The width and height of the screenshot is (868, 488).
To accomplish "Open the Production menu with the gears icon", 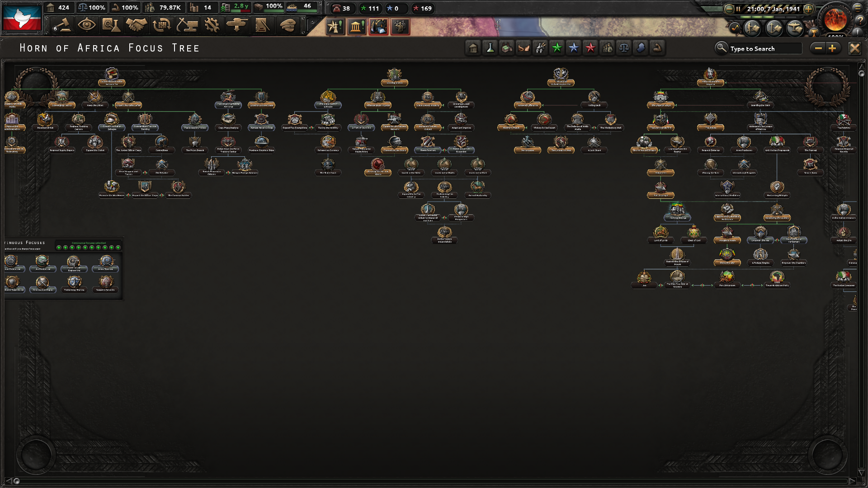I will pyautogui.click(x=211, y=26).
